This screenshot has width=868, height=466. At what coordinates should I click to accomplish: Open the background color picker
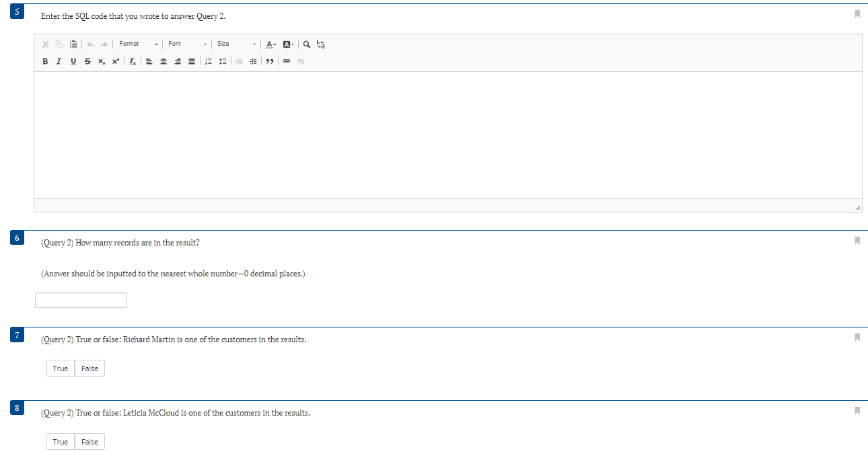point(287,44)
